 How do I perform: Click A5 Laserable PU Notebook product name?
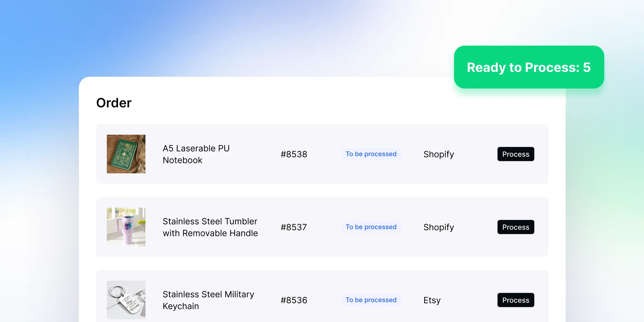[196, 154]
